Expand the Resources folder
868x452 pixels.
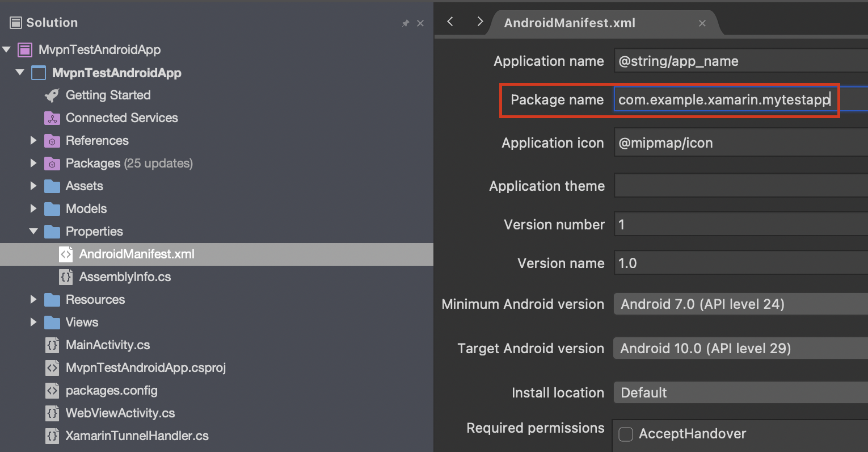[x=33, y=300]
